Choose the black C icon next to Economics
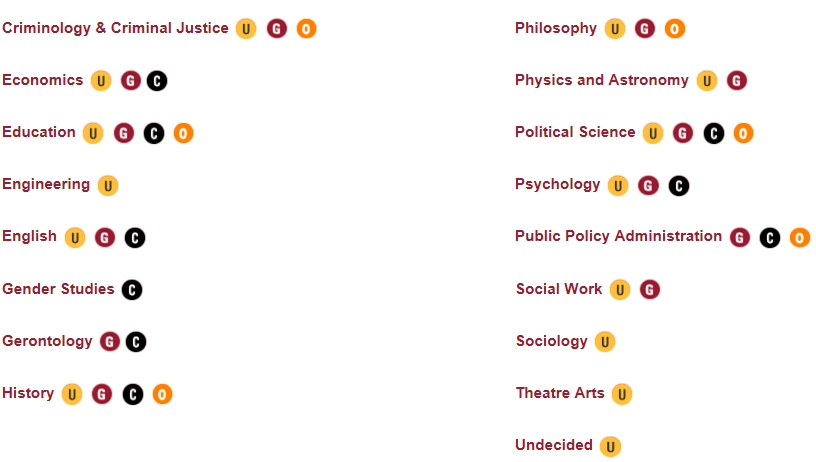The image size is (816, 462). [157, 81]
